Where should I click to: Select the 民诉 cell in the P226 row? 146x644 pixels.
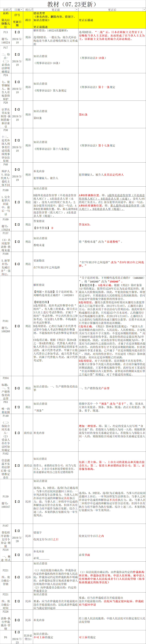(28, 620)
